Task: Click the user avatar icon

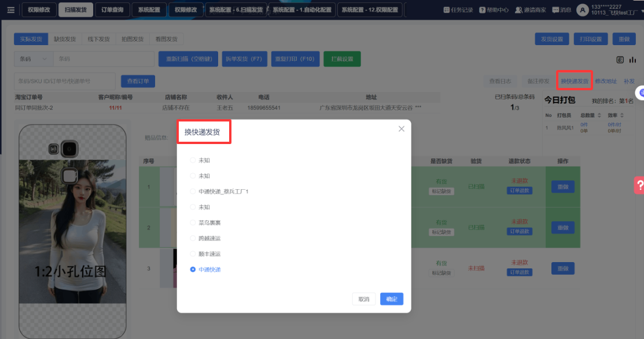Action: click(x=583, y=10)
